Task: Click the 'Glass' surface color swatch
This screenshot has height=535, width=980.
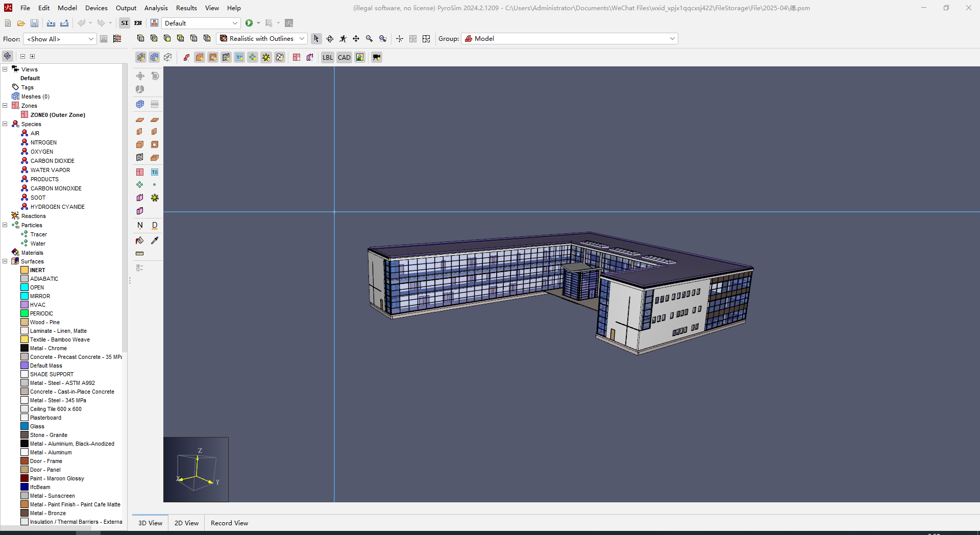Action: pos(24,426)
